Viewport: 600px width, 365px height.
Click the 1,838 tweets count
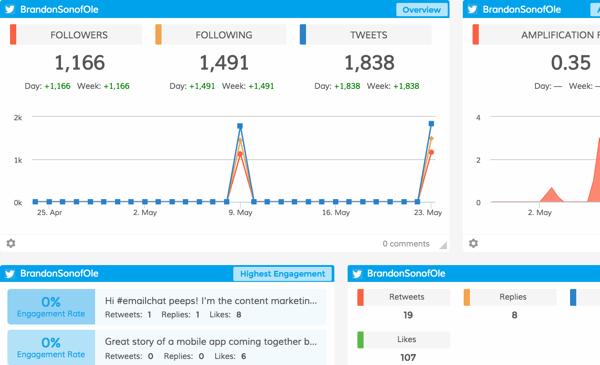[x=369, y=63]
